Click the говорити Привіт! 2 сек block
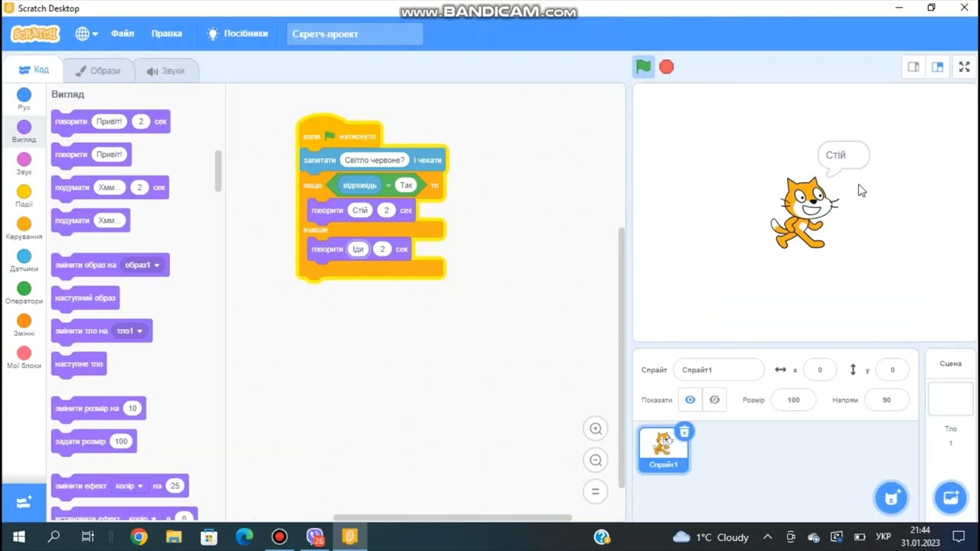The image size is (980, 551). coord(111,122)
